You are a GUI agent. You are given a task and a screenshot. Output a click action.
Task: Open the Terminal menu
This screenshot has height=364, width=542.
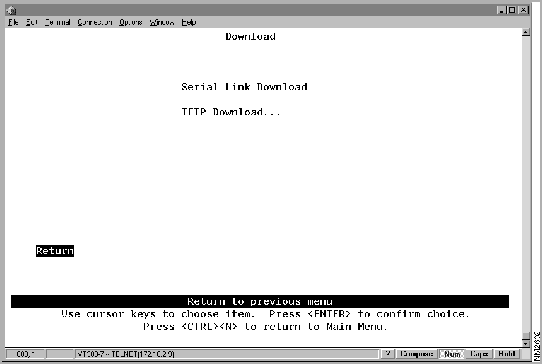click(x=57, y=22)
